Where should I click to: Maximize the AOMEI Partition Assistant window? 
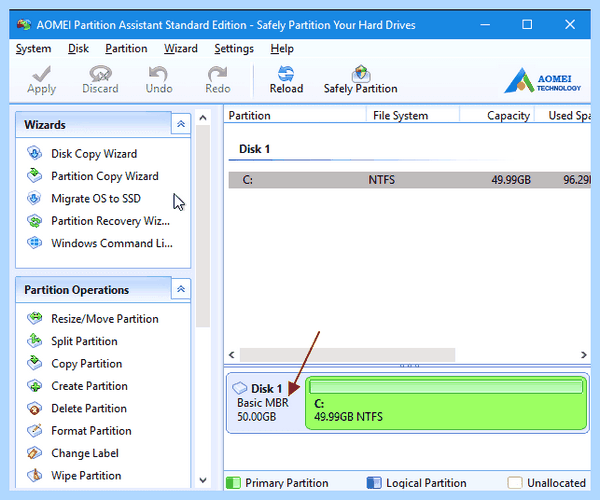[x=527, y=25]
